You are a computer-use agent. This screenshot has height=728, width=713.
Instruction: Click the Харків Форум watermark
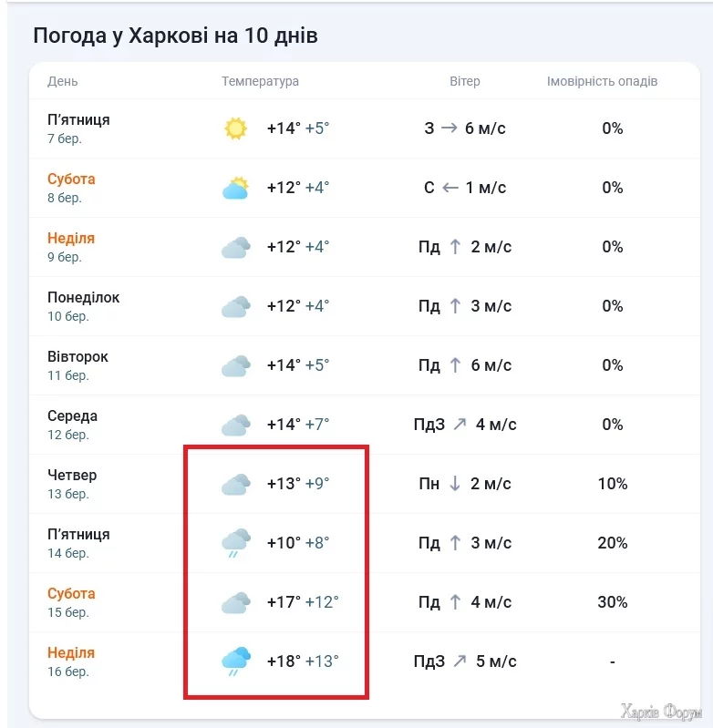660,712
